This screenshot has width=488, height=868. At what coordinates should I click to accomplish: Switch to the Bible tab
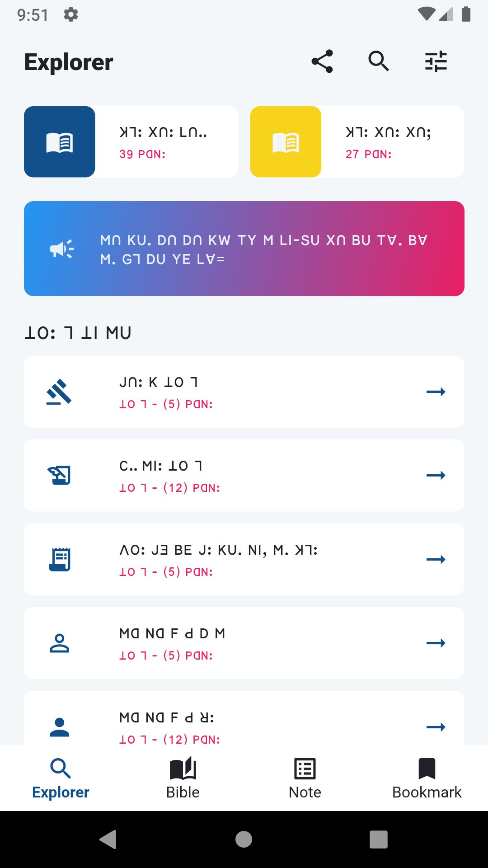point(183,778)
